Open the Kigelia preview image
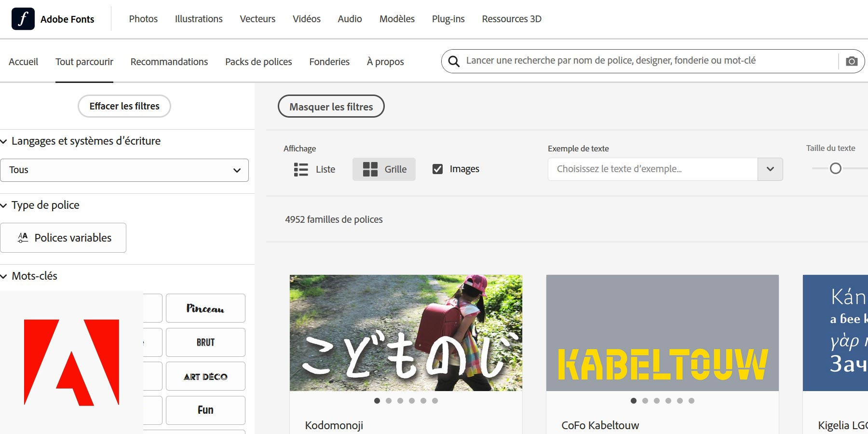Viewport: 868px width, 434px height. pos(835,333)
